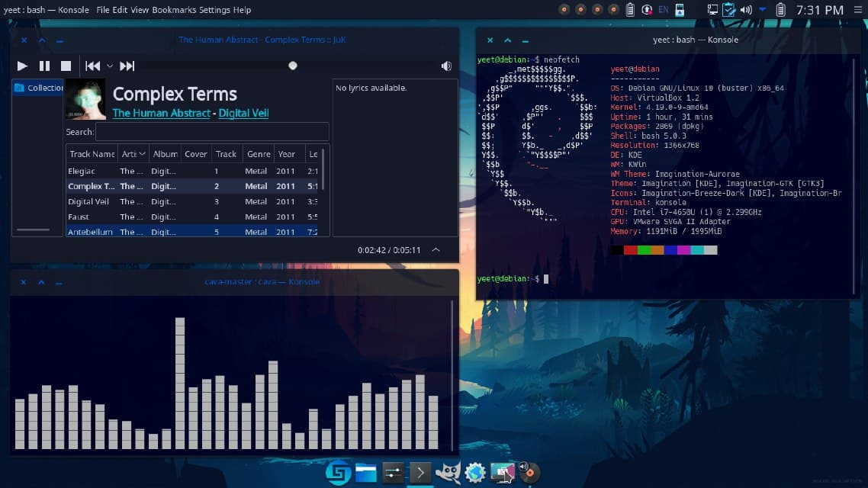Open the screenshot tool icon in dock
This screenshot has width=868, height=488.
(502, 473)
